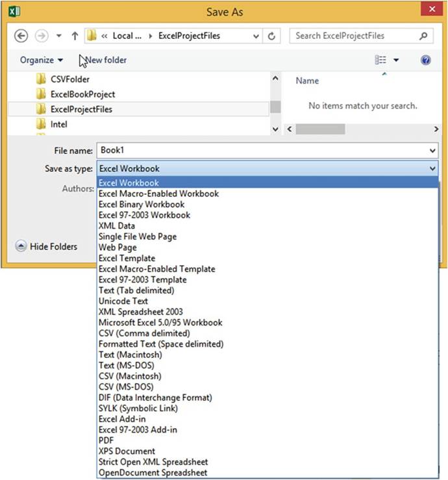Open the Organize dropdown menu
Viewport: 448px width, 480px height.
point(42,60)
